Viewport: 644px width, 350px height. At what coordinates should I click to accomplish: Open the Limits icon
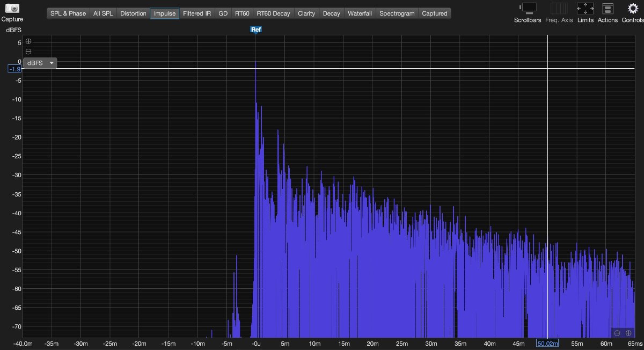point(585,9)
